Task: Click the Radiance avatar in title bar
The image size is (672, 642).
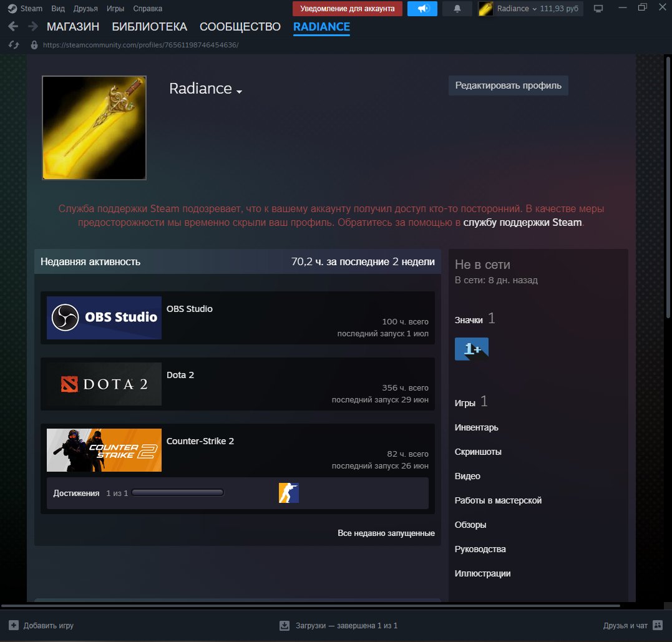Action: pos(485,9)
